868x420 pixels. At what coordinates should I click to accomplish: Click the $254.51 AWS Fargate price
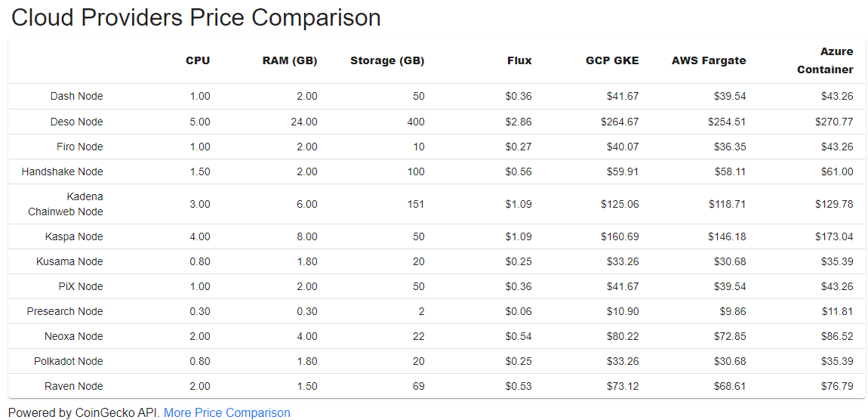point(727,122)
